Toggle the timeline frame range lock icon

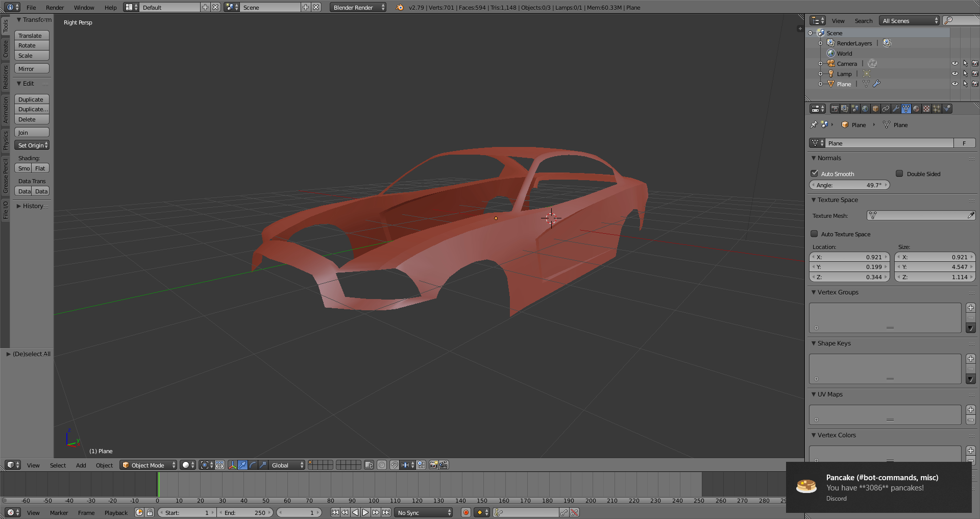150,512
